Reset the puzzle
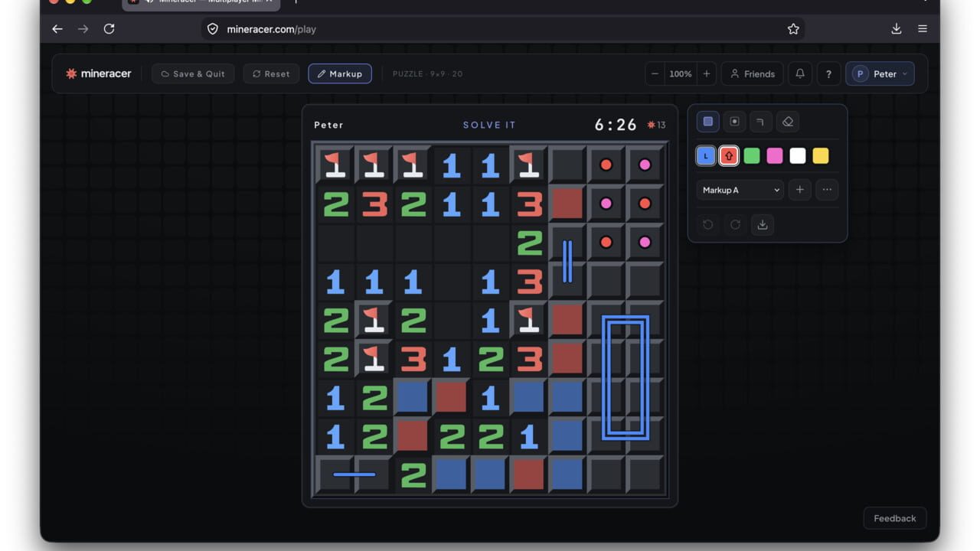Screen dimensions: 980x551 click(x=271, y=73)
